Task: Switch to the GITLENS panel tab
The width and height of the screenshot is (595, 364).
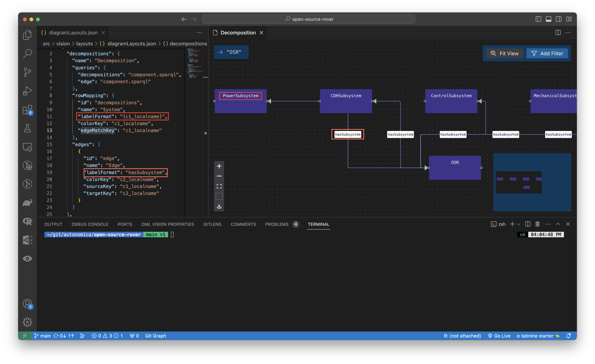Action: (x=212, y=224)
